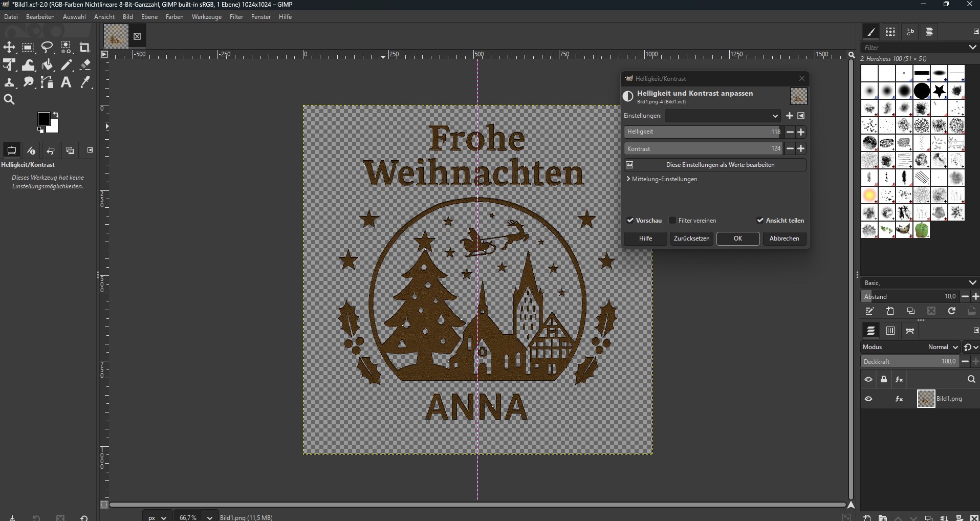Viewport: 980px width, 521px height.
Task: Choose the Eraser tool
Action: (x=85, y=65)
